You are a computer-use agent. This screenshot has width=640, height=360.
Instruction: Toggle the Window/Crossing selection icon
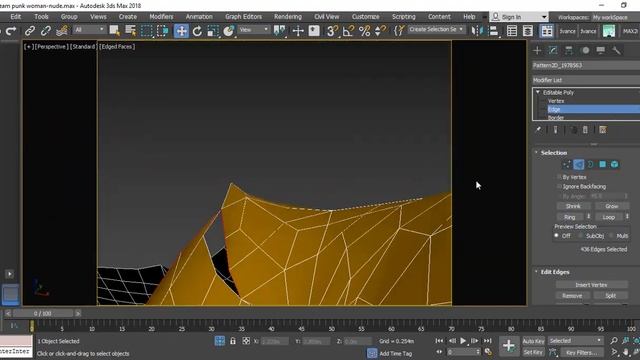(162, 31)
